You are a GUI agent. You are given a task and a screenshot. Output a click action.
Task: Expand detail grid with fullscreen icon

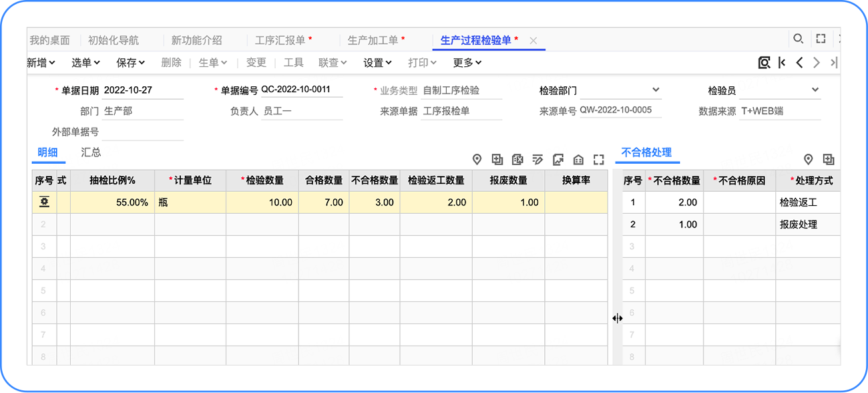click(599, 159)
